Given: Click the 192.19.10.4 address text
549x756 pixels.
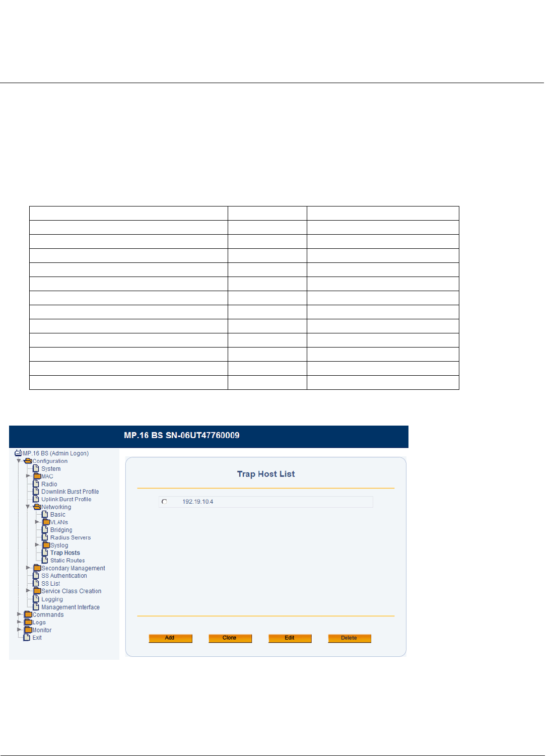Looking at the screenshot, I should (198, 502).
